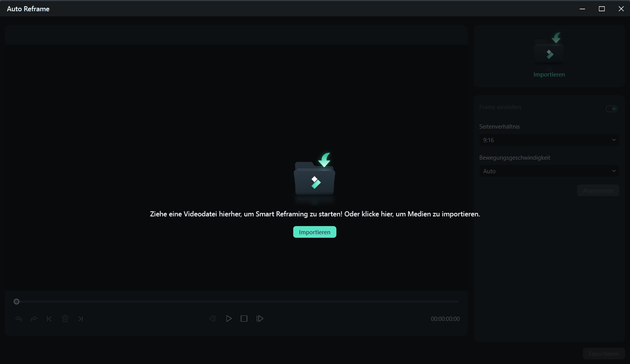The height and width of the screenshot is (364, 630).
Task: Play the video preview
Action: (229, 319)
